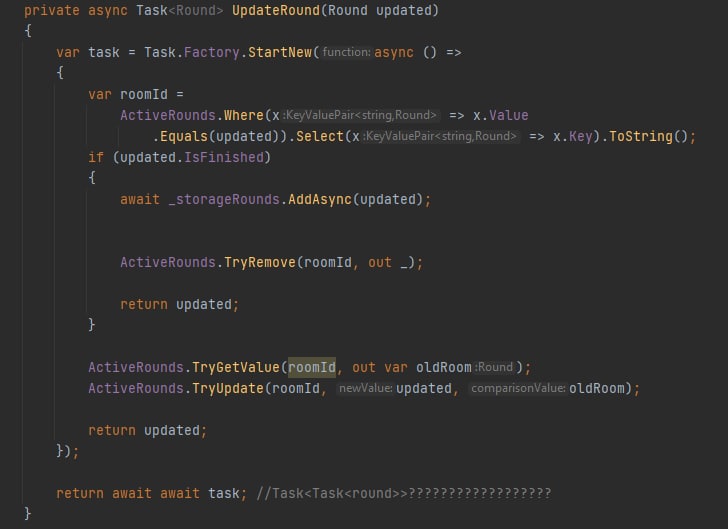Image resolution: width=728 pixels, height=529 pixels.
Task: Click the AddAsync method call
Action: tap(320, 199)
